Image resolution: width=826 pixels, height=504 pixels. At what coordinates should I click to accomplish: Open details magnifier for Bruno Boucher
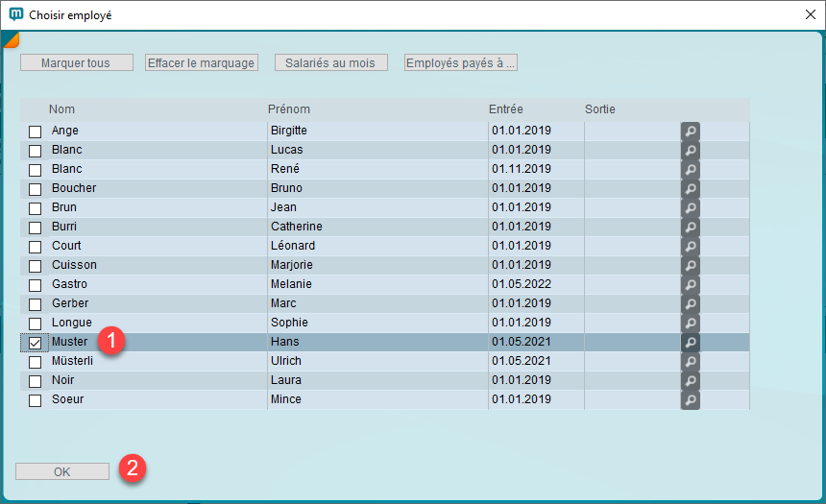tap(690, 188)
